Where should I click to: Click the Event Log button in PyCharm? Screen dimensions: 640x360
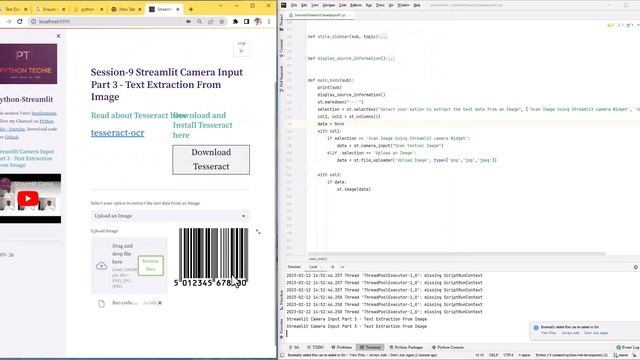628,347
